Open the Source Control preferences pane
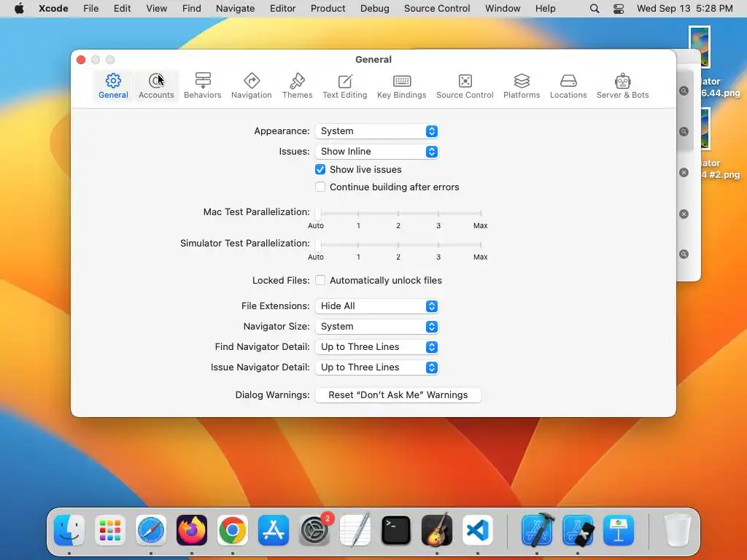Screen dimensions: 747x560 pos(465,86)
